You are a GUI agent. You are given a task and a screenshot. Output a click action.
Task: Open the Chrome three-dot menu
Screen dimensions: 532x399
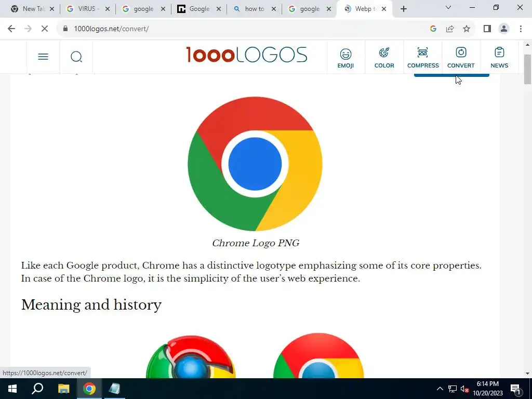coord(521,29)
